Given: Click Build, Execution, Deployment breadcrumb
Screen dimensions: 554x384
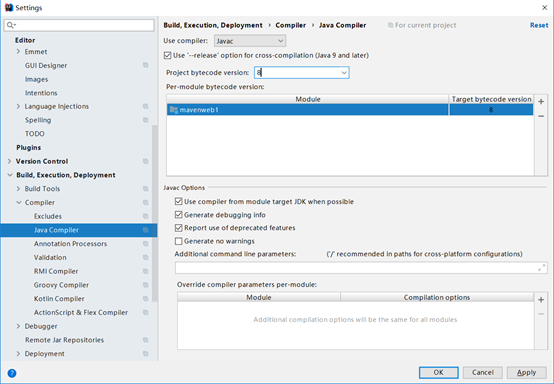Looking at the screenshot, I should point(213,25).
